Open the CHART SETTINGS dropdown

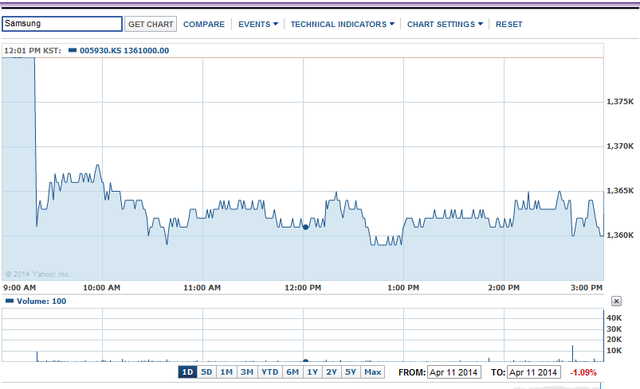(x=445, y=24)
